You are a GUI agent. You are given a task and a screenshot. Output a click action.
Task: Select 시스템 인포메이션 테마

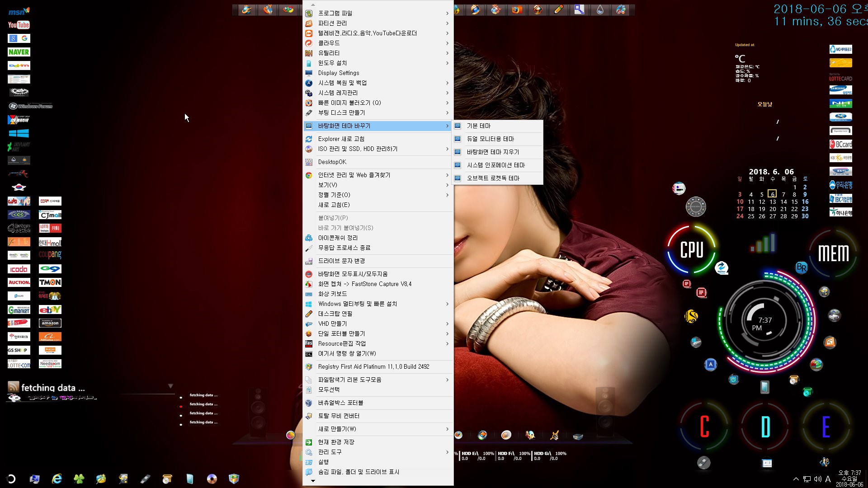pos(498,165)
